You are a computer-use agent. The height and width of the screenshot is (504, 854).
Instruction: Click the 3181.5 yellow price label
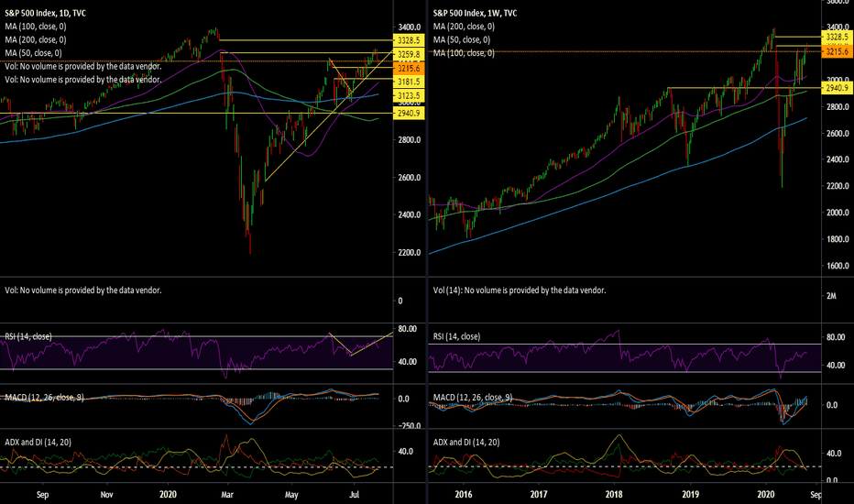tap(409, 82)
